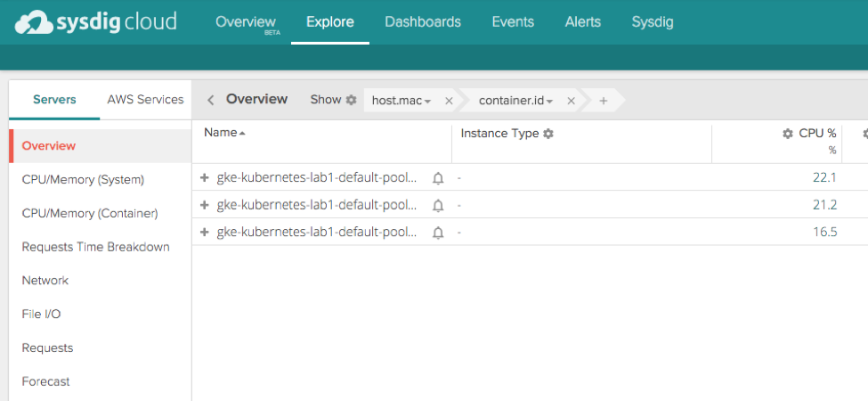The image size is (868, 401).
Task: Click the Instance Type column gear icon
Action: point(548,134)
